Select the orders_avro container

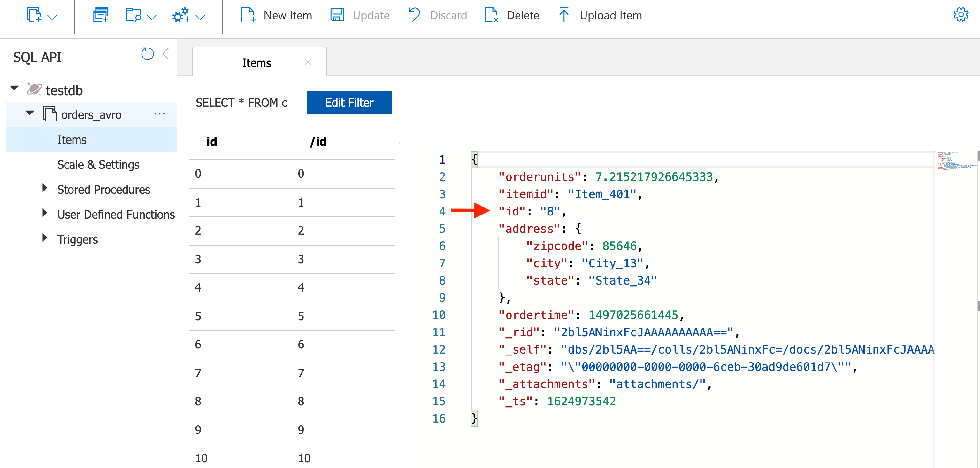[x=91, y=115]
